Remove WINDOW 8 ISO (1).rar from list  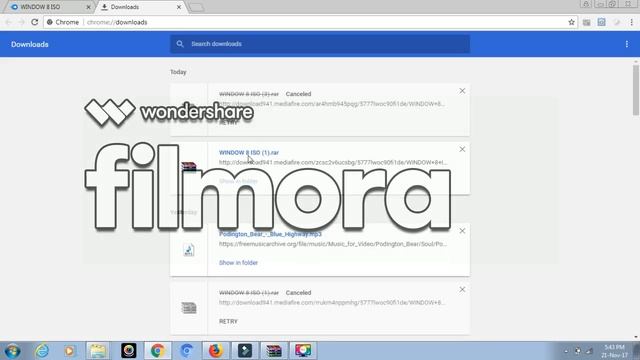tap(462, 149)
